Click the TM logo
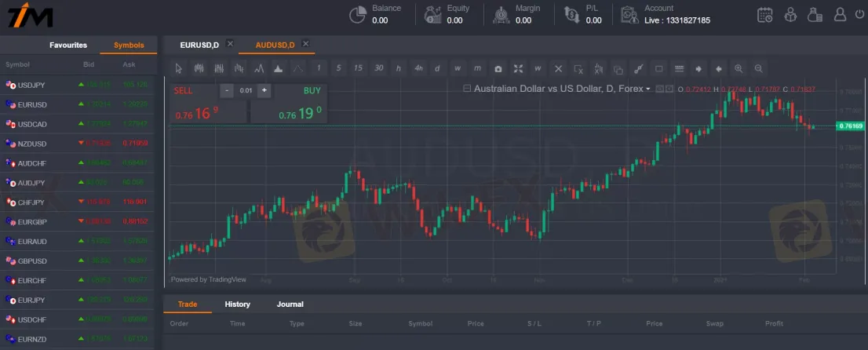 point(31,15)
